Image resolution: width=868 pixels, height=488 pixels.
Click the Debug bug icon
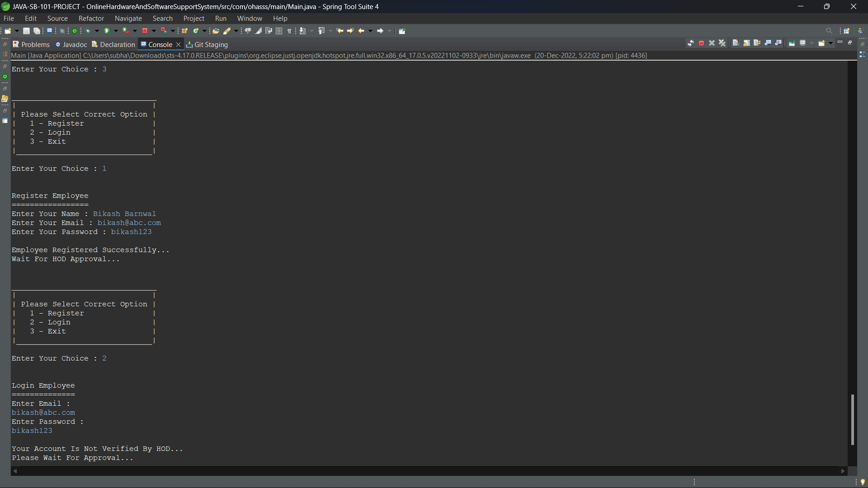pos(88,31)
